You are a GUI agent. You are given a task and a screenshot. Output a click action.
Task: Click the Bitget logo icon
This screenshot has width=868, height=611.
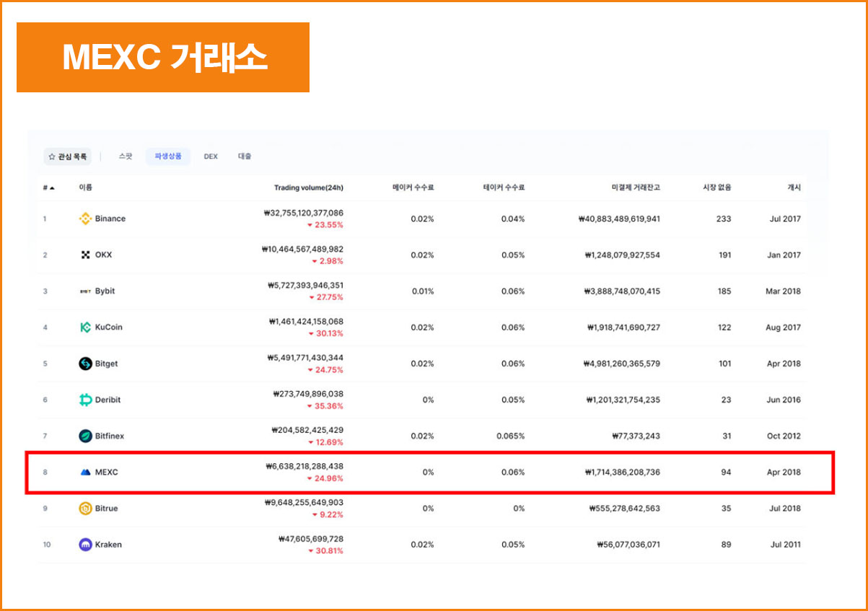point(85,364)
